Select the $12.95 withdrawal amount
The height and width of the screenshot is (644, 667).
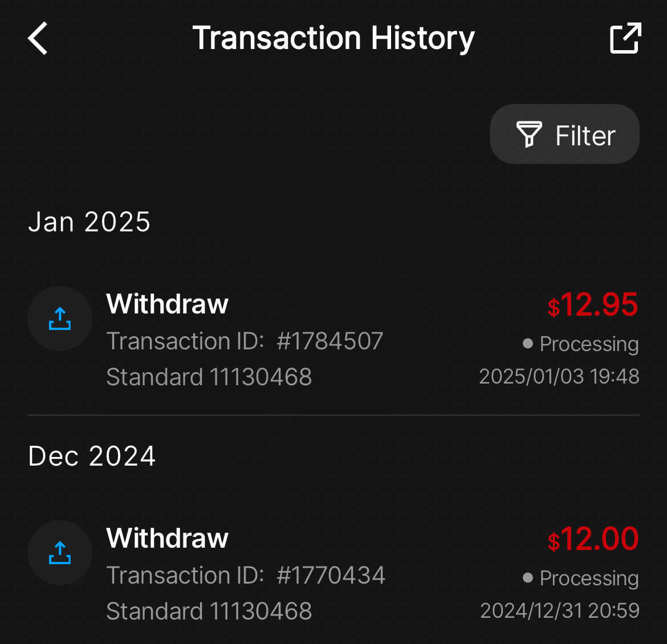(x=593, y=305)
